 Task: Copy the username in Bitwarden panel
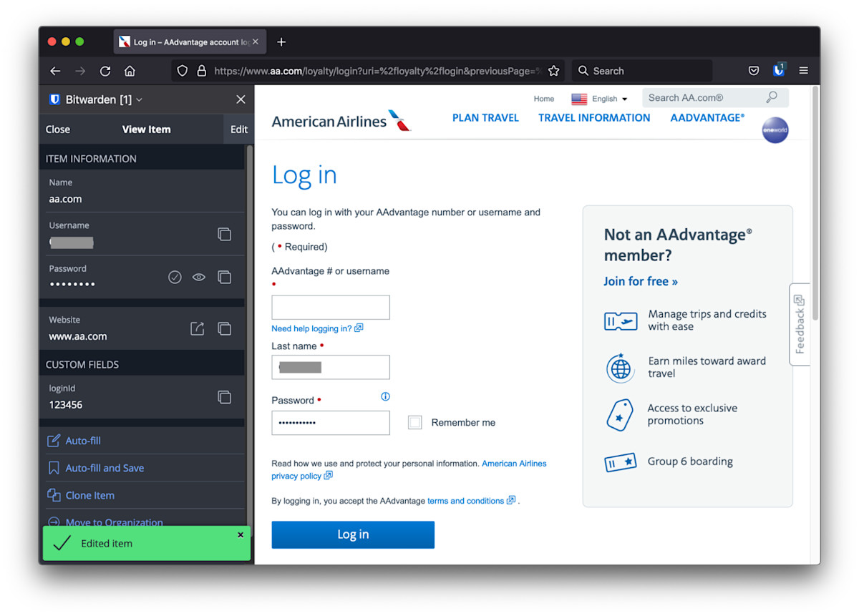click(224, 234)
